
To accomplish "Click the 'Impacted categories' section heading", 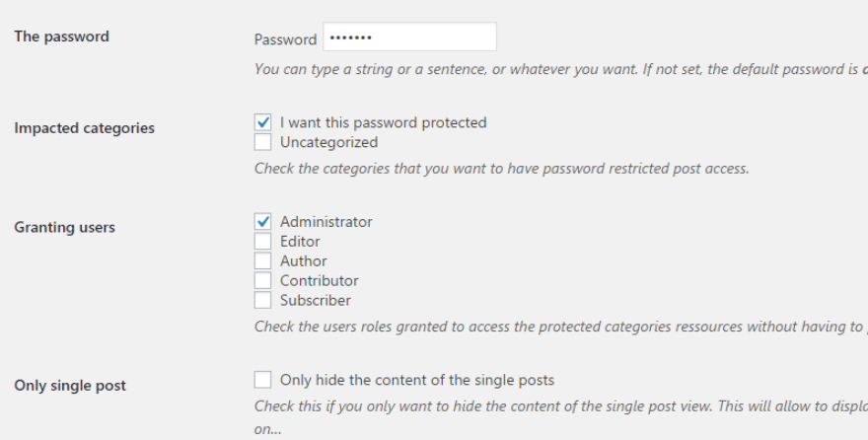I will tap(84, 128).
